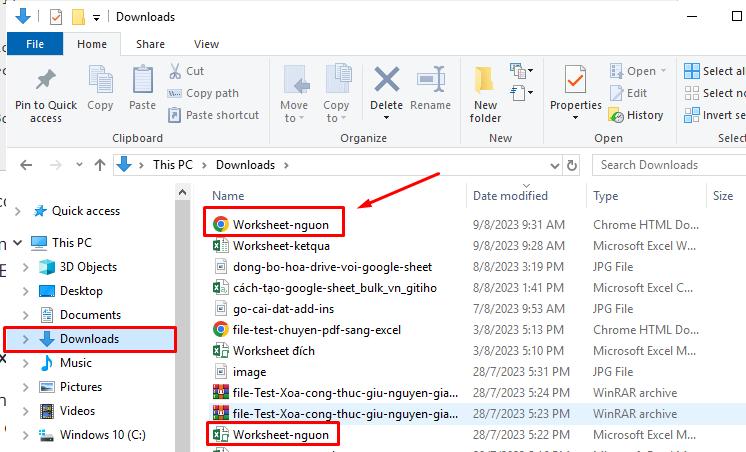The width and height of the screenshot is (746, 452).
Task: Open the address bar history dropdown
Action: [x=554, y=166]
